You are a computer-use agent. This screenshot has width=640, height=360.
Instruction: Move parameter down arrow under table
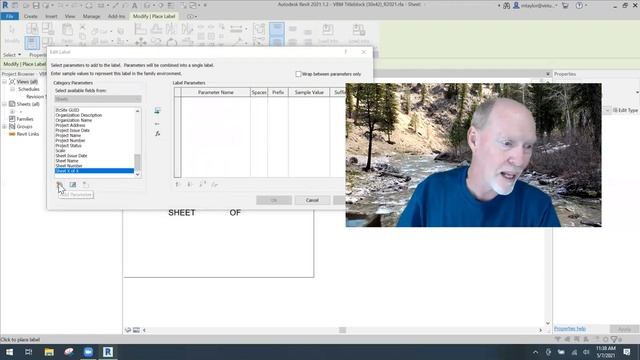(x=189, y=184)
